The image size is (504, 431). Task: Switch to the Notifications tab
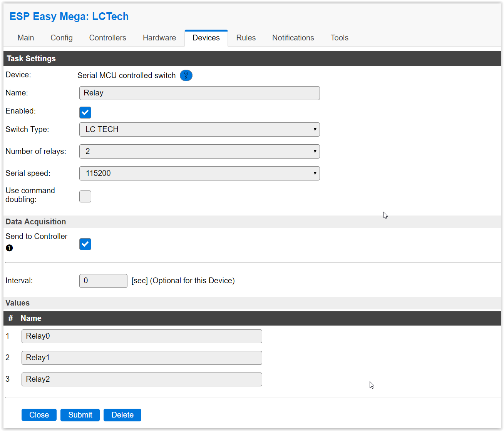pos(293,38)
